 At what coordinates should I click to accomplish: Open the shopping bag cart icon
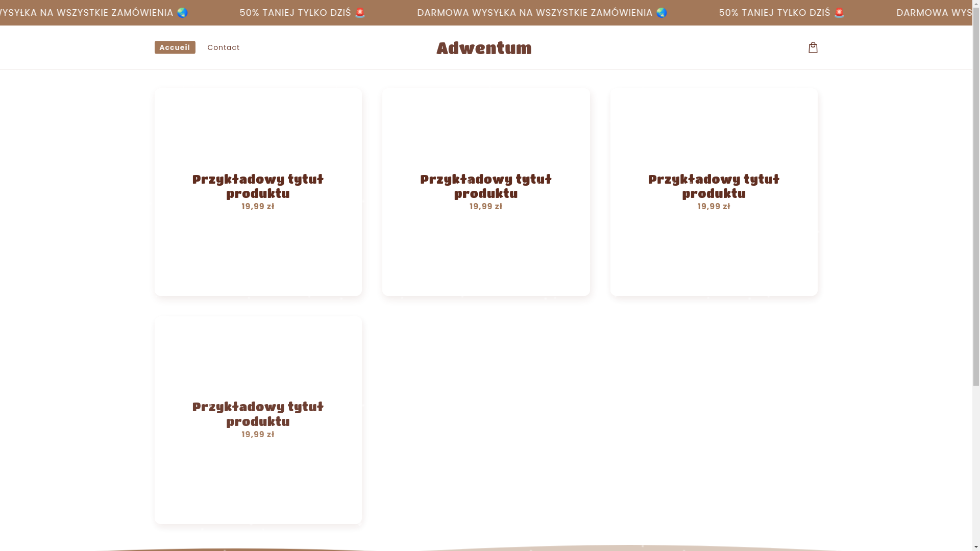[x=813, y=47]
